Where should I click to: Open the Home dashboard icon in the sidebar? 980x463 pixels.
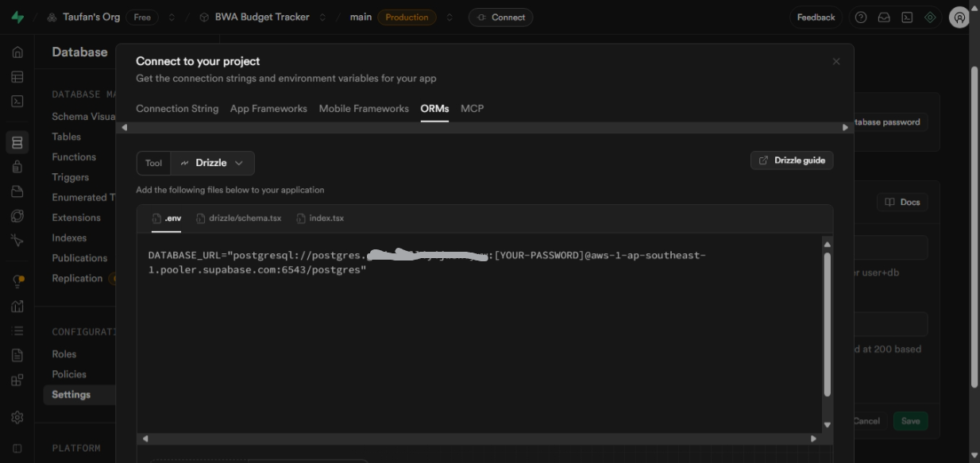click(x=17, y=52)
